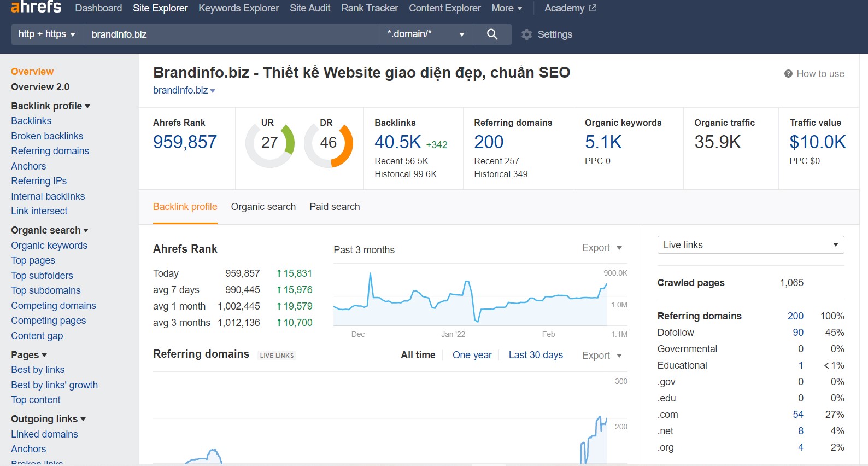
Task: Open Content gap report
Action: click(x=37, y=336)
